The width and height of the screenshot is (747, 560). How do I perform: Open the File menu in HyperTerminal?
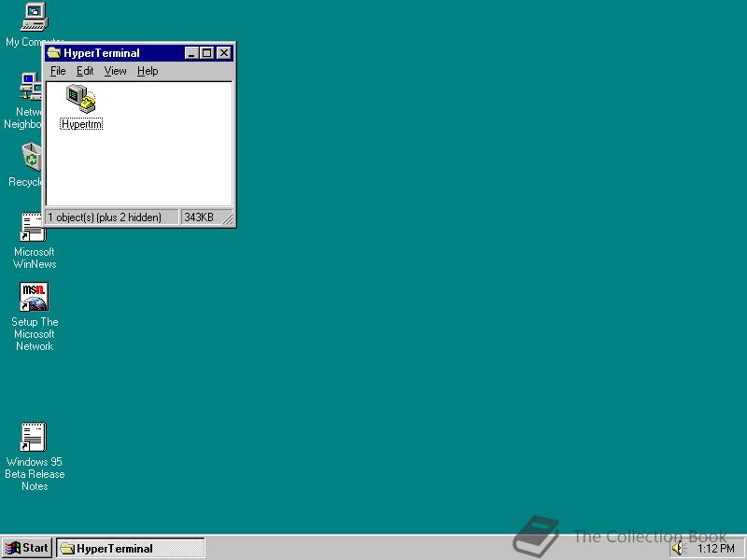coord(58,71)
